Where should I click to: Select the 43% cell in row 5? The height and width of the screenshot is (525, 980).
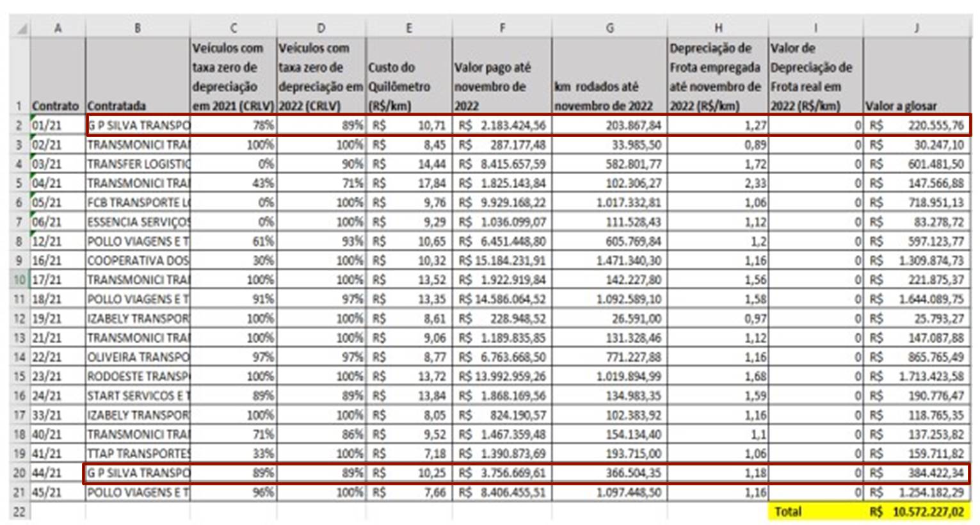tap(234, 183)
